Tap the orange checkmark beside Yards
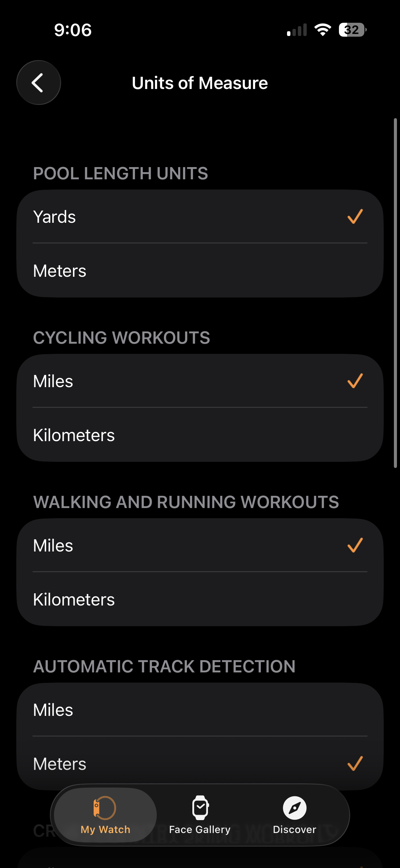The height and width of the screenshot is (868, 400). [355, 217]
